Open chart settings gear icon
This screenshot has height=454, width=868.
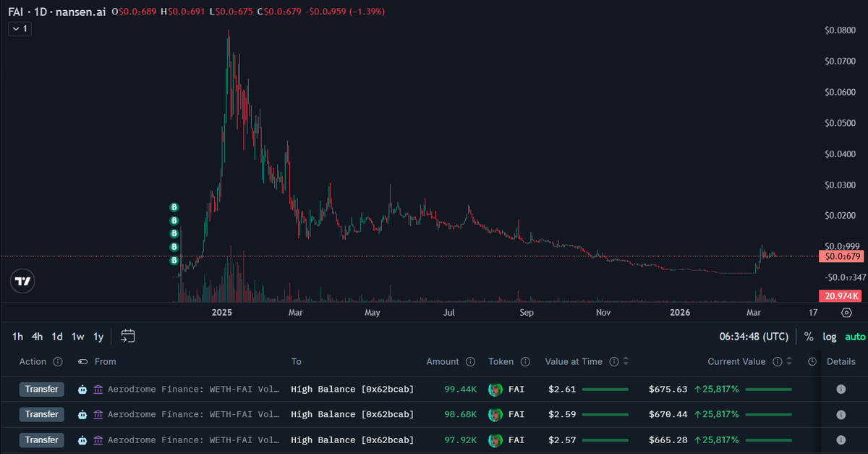click(846, 313)
